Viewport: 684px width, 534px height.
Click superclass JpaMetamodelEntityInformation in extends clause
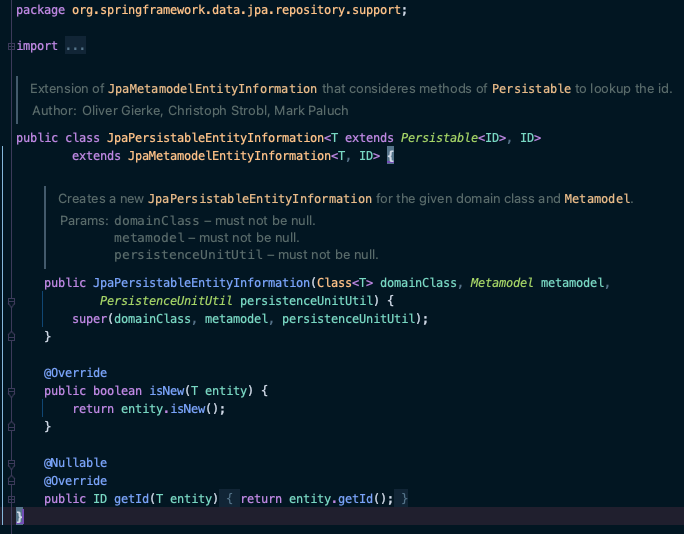(x=229, y=156)
